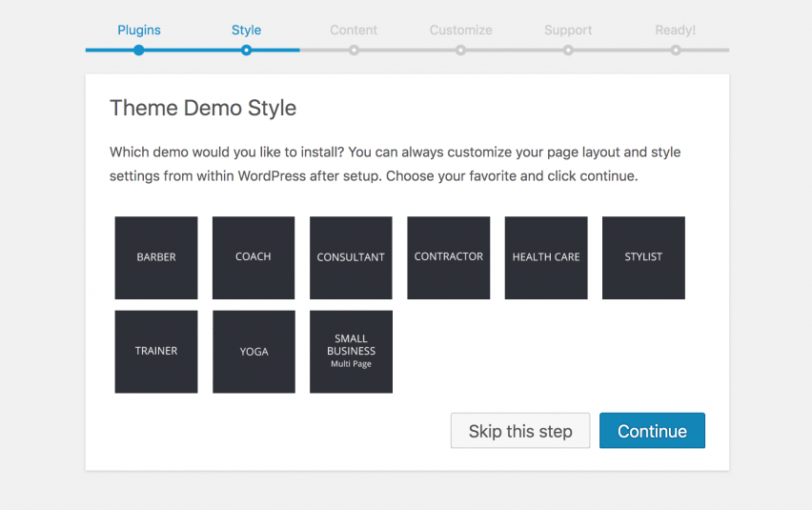Screen dimensions: 812x510
Task: Click the Ready! step progress dot
Action: [x=676, y=50]
